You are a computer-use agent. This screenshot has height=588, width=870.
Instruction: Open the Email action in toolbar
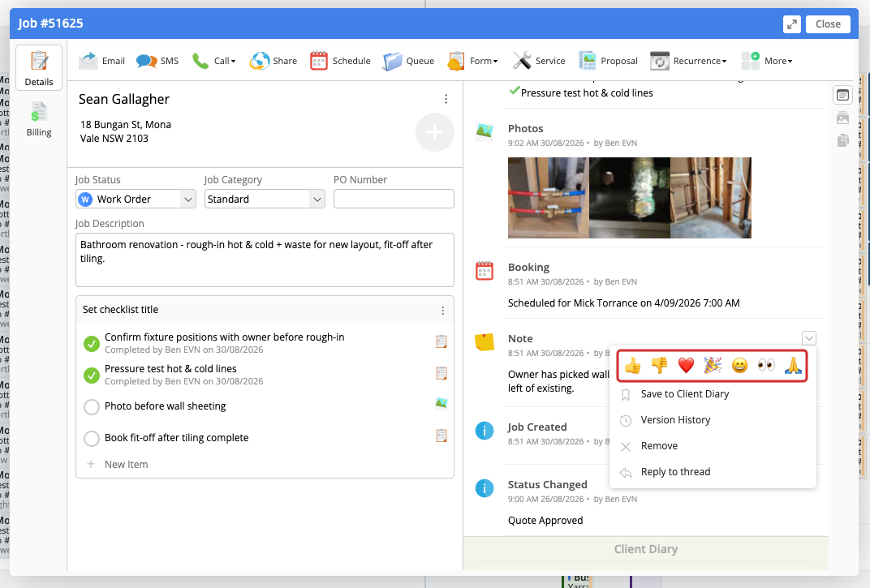(101, 61)
